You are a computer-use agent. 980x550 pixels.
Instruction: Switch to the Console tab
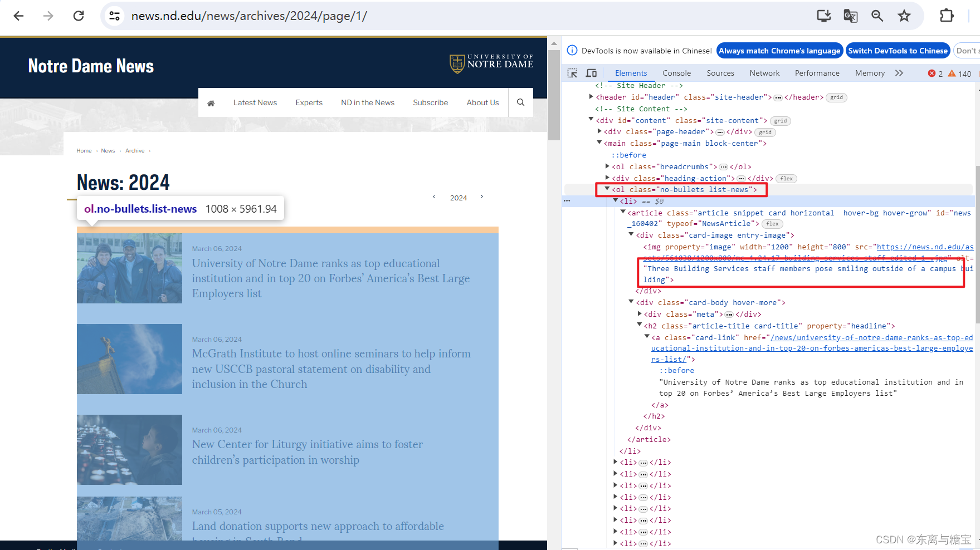[676, 73]
